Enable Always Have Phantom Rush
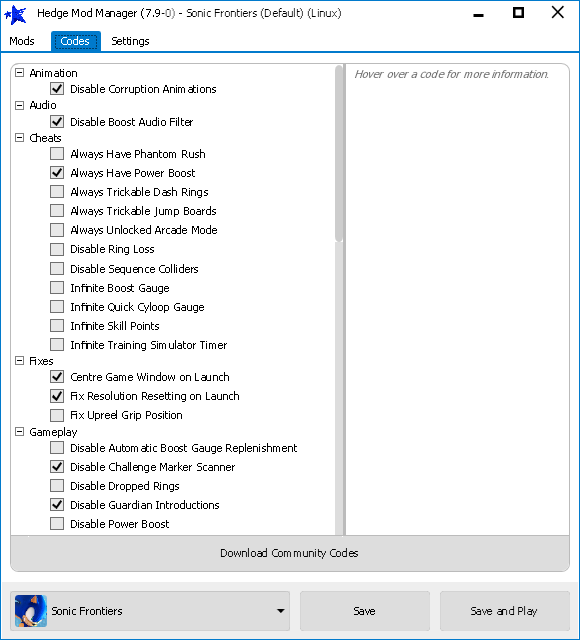580x640 pixels. click(57, 153)
